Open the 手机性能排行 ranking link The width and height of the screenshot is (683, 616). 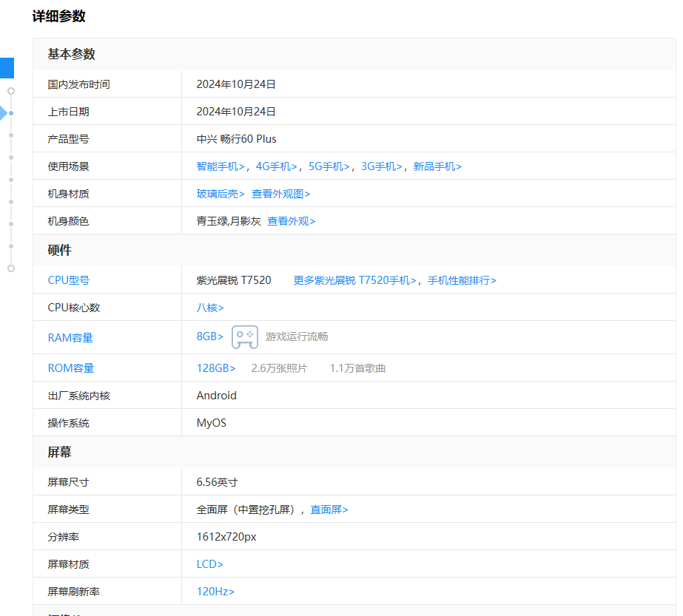click(x=462, y=280)
